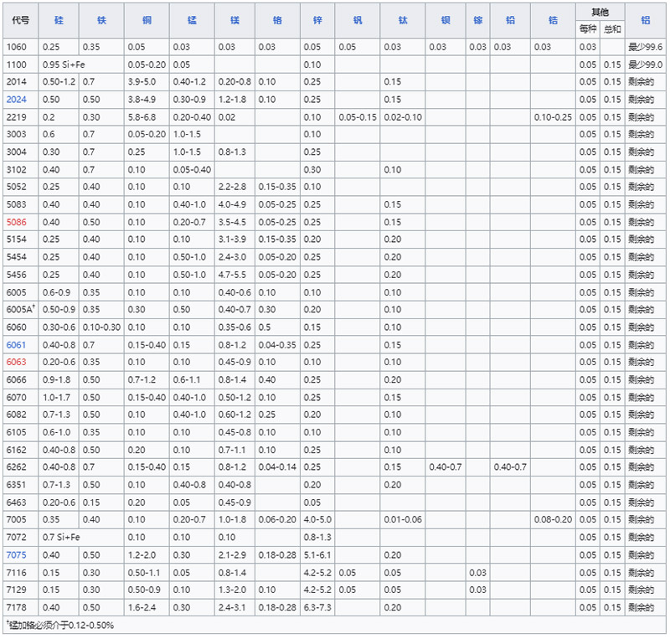
Task: Open the 7075 alloy link
Action: (x=16, y=555)
